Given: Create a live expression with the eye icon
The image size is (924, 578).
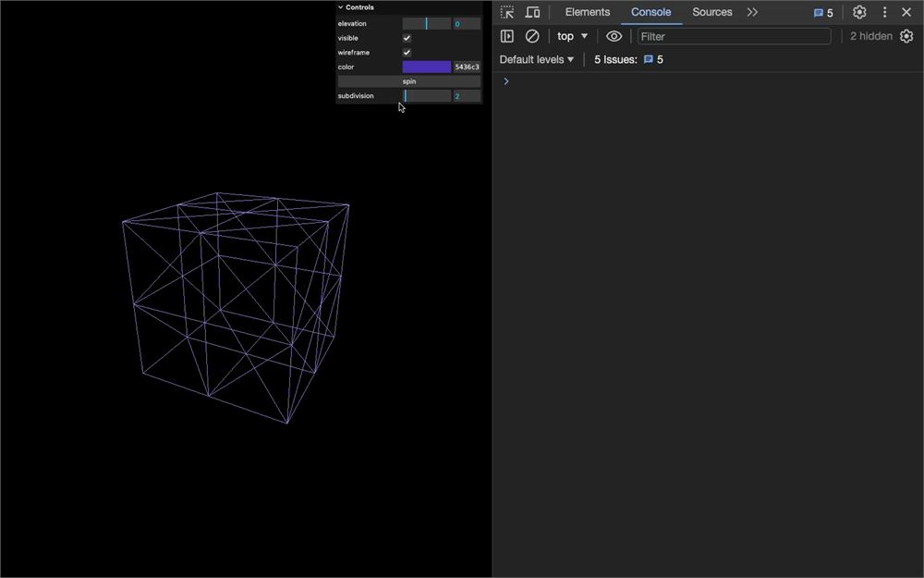Looking at the screenshot, I should coord(614,36).
